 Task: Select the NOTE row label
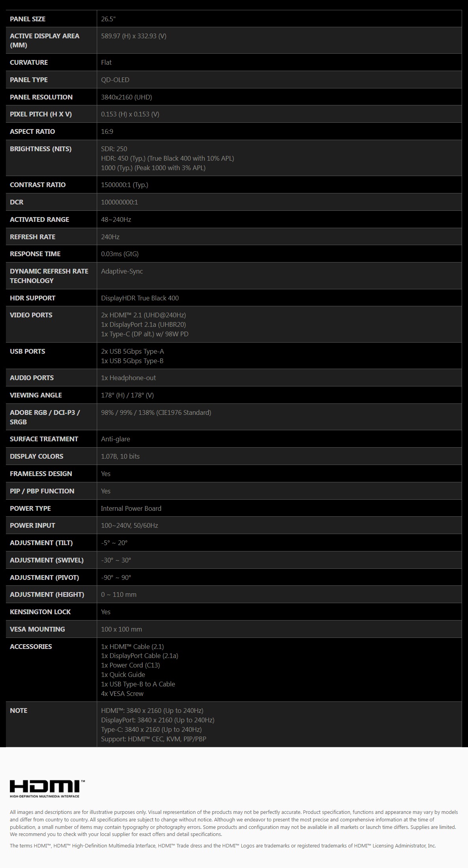click(x=19, y=711)
